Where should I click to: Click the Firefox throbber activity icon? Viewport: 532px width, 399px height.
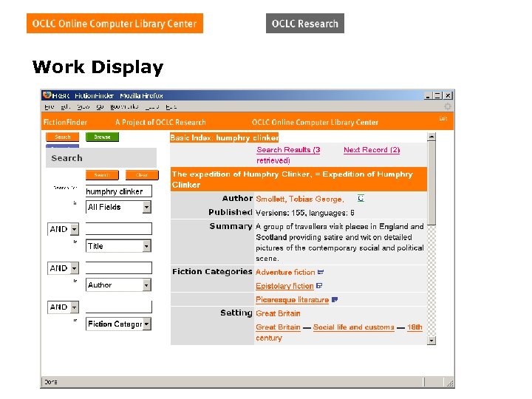tap(448, 106)
